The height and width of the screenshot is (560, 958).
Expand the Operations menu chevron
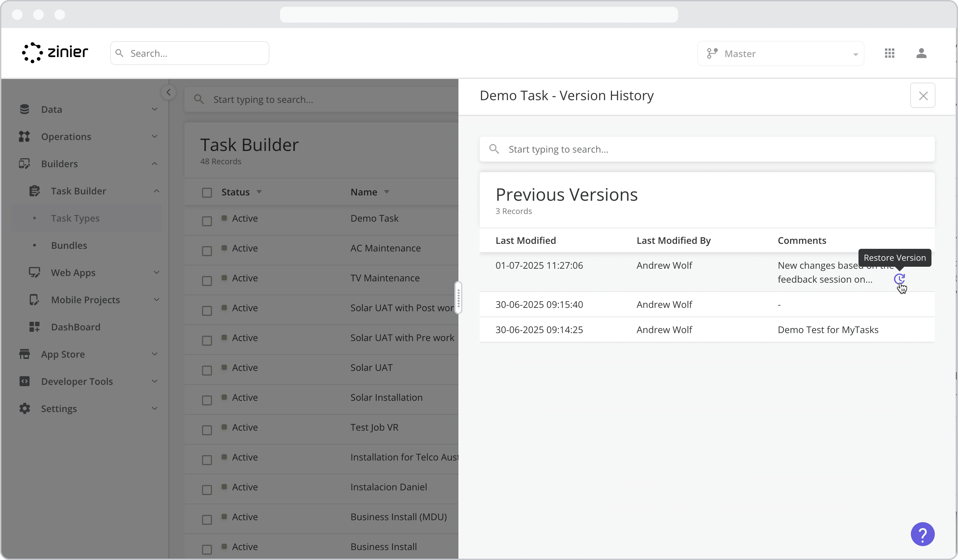(154, 136)
